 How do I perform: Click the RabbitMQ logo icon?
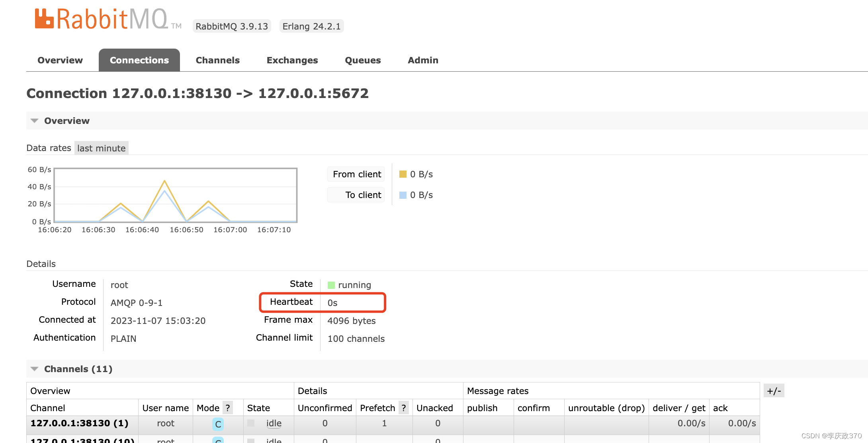(x=44, y=18)
